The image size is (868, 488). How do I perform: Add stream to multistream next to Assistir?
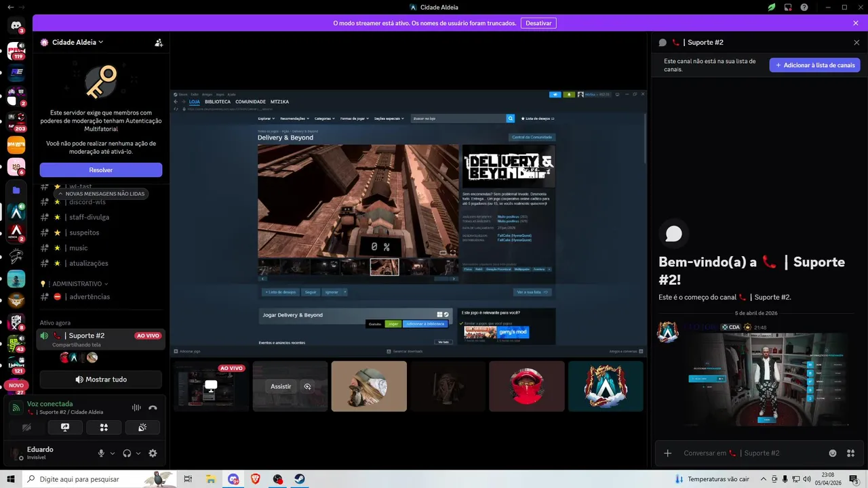pos(307,386)
